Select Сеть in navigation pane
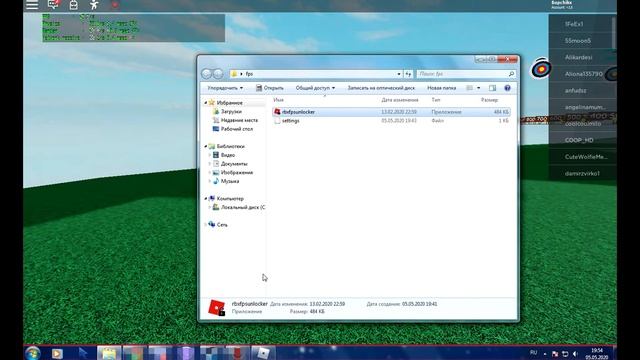 (222, 224)
